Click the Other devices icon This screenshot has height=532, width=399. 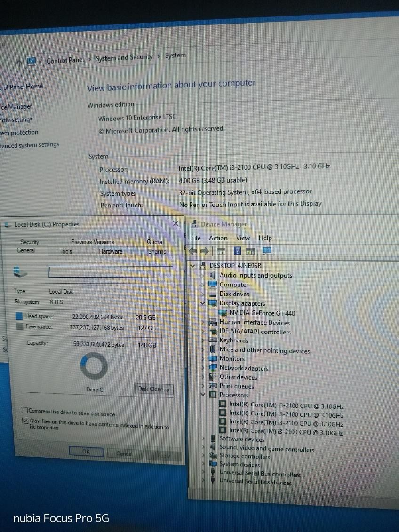[213, 377]
